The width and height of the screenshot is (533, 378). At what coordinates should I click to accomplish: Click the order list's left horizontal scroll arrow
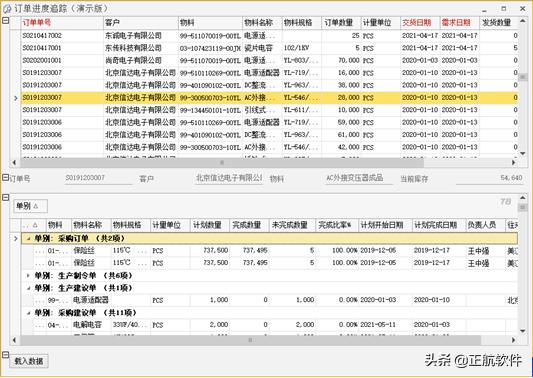coord(14,163)
